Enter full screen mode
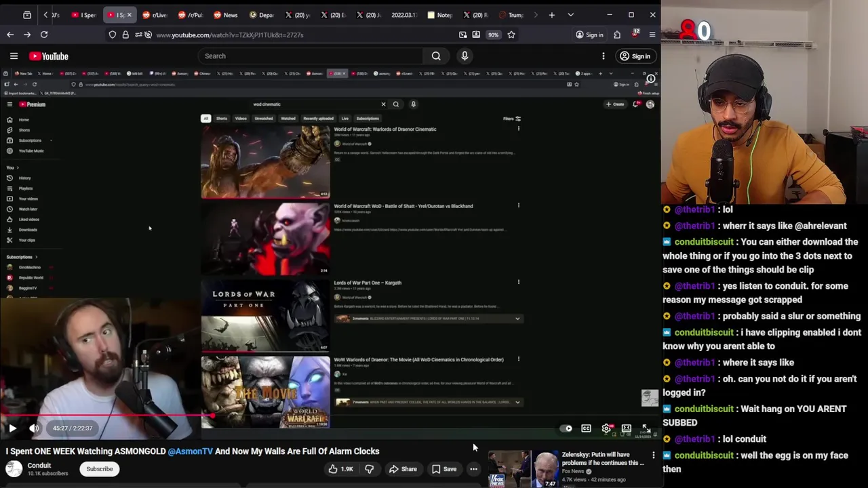This screenshot has width=868, height=488. pyautogui.click(x=646, y=428)
